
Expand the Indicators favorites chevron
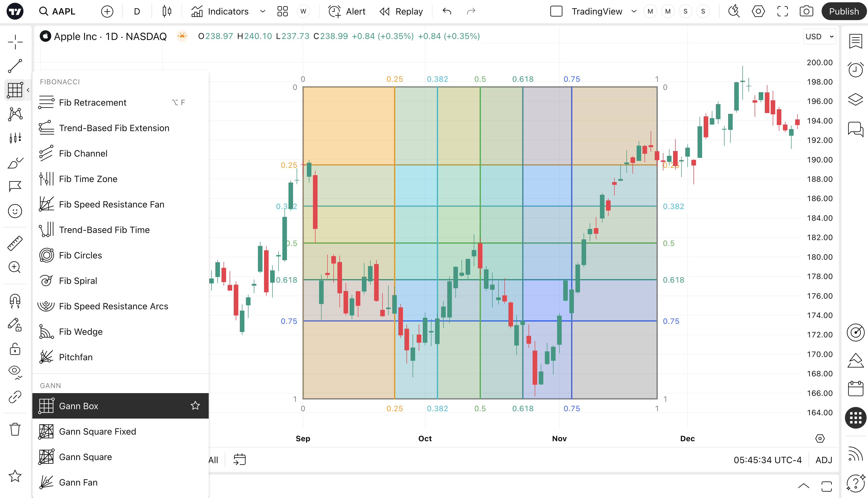tap(262, 11)
